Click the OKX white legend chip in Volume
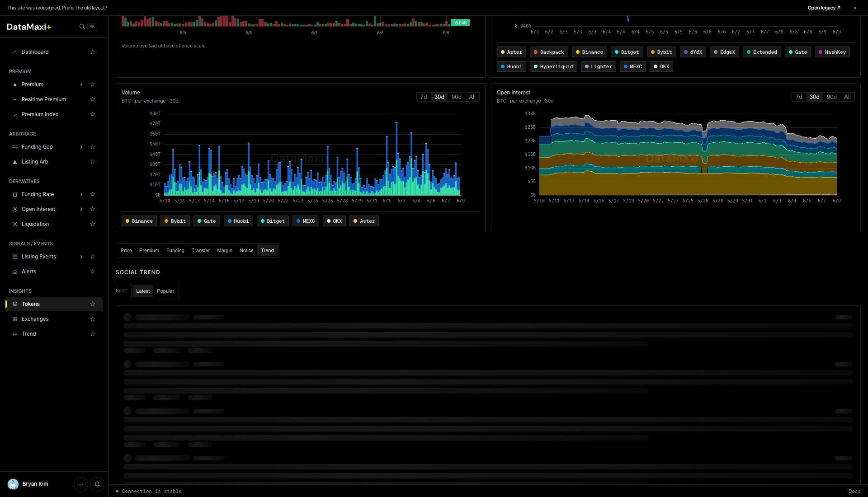Screen dimensions: 868x497 [334, 221]
